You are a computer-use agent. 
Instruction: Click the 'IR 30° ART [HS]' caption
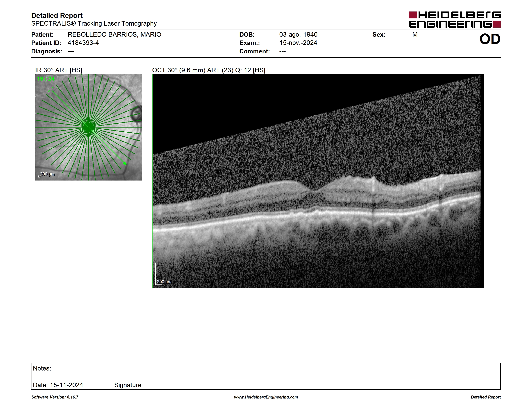59,70
